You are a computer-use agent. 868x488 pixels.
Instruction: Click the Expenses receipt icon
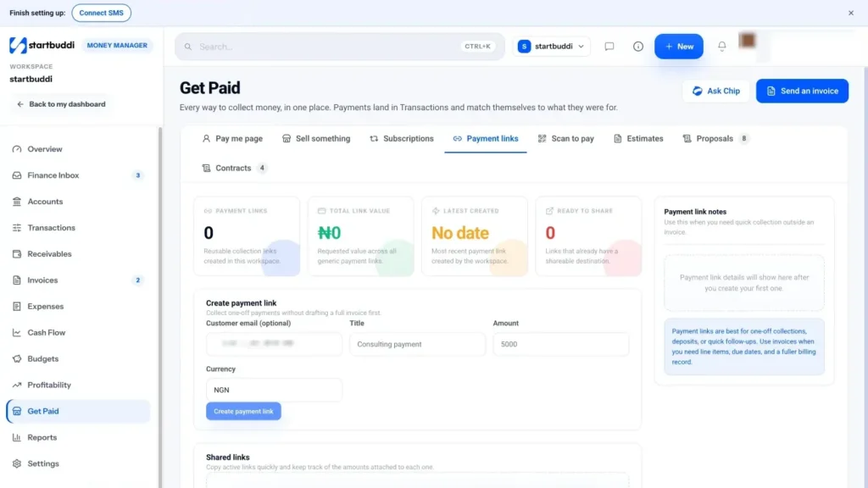pyautogui.click(x=17, y=306)
